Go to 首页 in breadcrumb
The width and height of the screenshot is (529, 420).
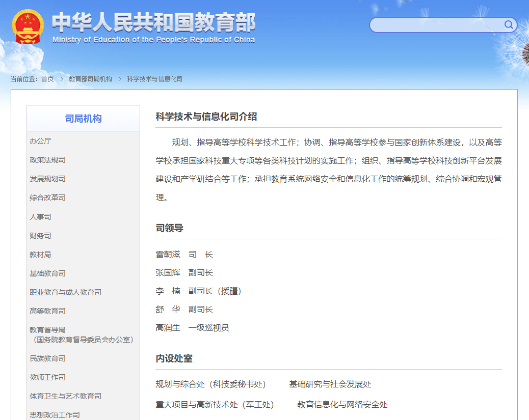47,79
